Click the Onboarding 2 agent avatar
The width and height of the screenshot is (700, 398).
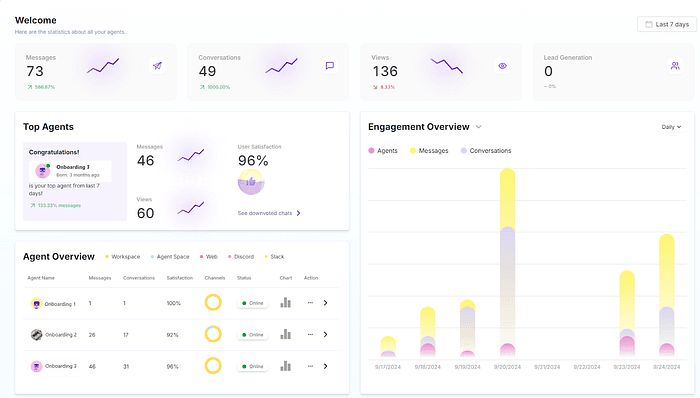[x=36, y=335]
